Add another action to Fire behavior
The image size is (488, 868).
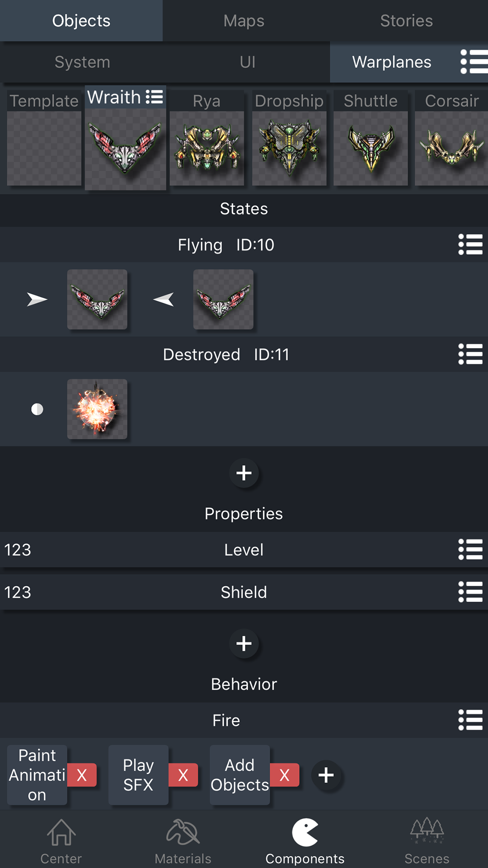[x=326, y=775]
